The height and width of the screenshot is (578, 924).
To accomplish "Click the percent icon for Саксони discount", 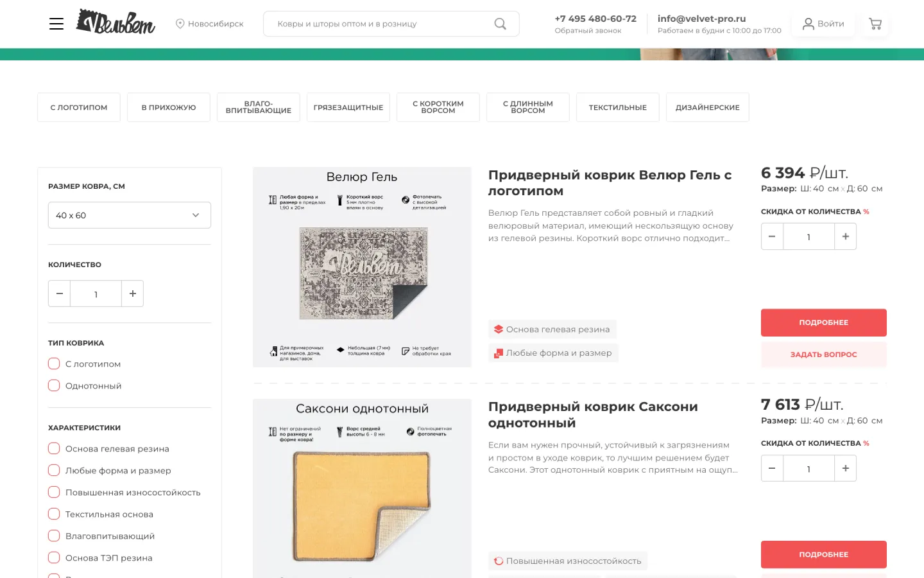I will [866, 443].
